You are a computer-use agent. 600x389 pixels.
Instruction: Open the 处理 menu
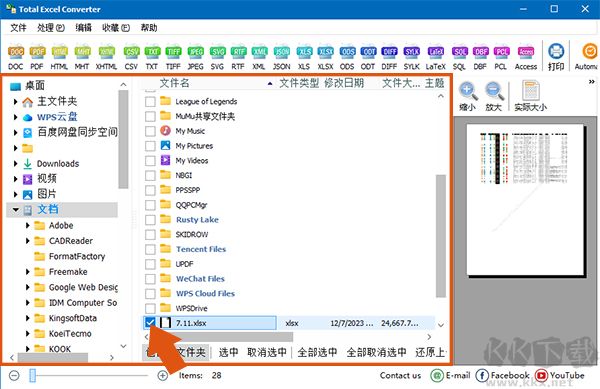point(51,28)
